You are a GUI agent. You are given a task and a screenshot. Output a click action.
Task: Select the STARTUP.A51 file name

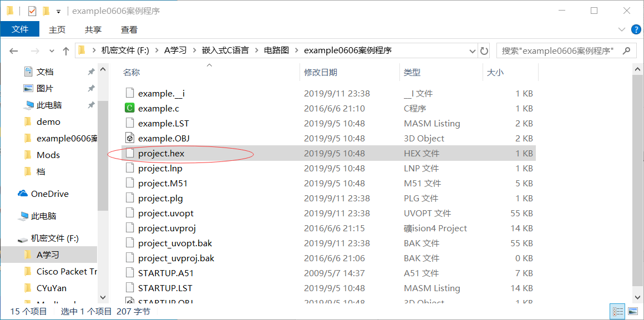(x=166, y=273)
